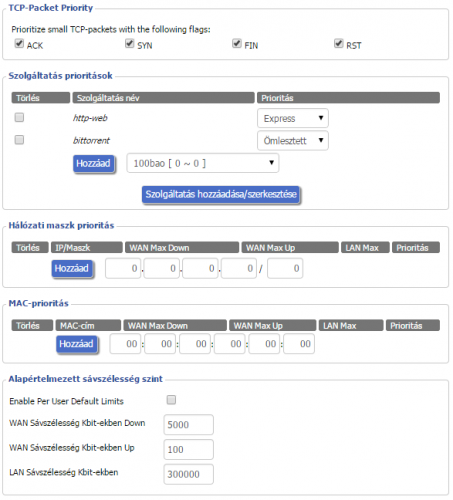The width and height of the screenshot is (453, 500).
Task: Uncheck the ACK flag checkbox
Action: (19, 43)
